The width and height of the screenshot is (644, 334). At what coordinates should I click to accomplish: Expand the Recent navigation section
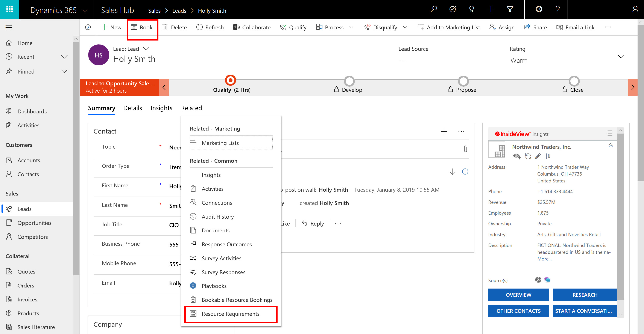point(64,57)
